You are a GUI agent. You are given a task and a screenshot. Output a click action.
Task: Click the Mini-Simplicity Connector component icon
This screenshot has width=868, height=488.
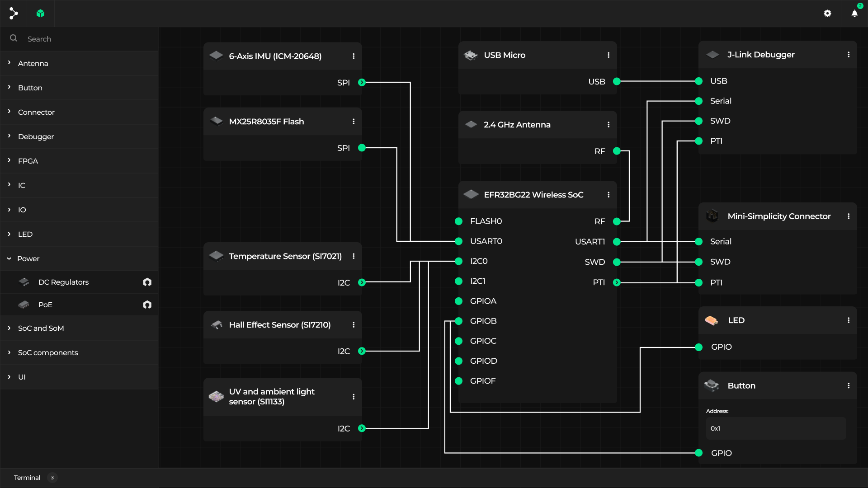click(712, 216)
